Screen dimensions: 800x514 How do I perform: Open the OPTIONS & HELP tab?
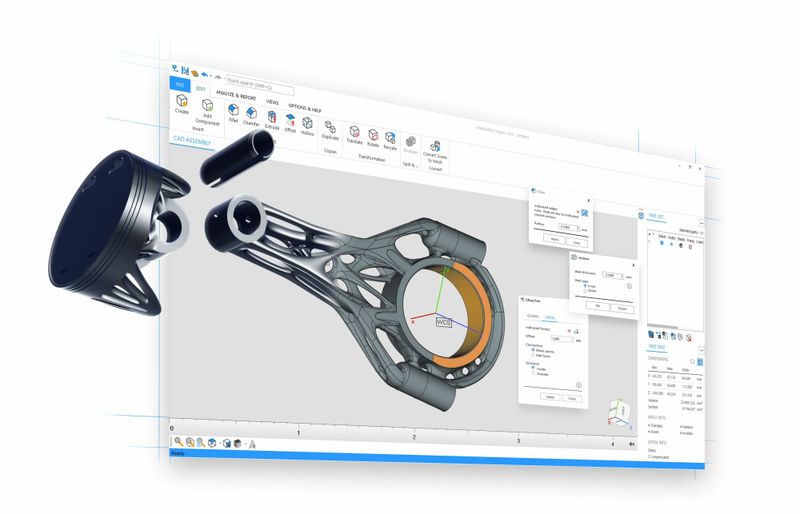305,108
